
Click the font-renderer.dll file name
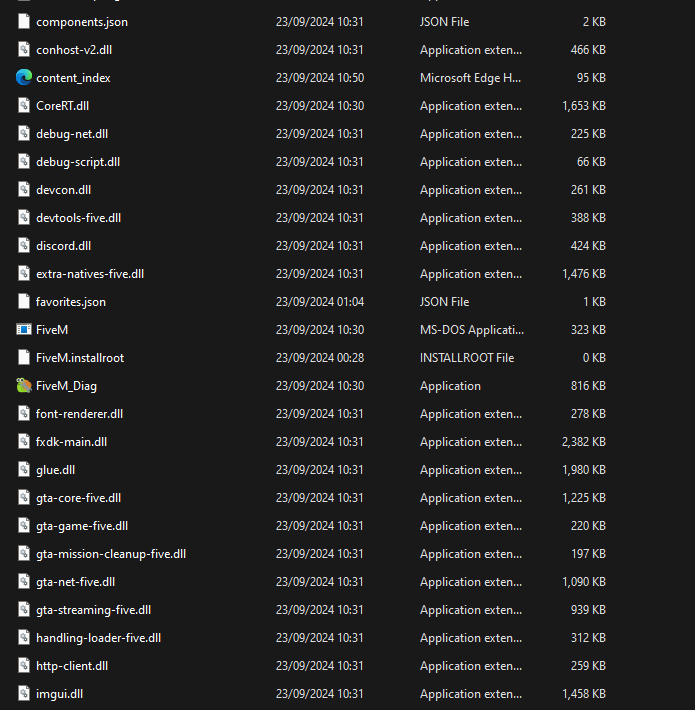(79, 414)
